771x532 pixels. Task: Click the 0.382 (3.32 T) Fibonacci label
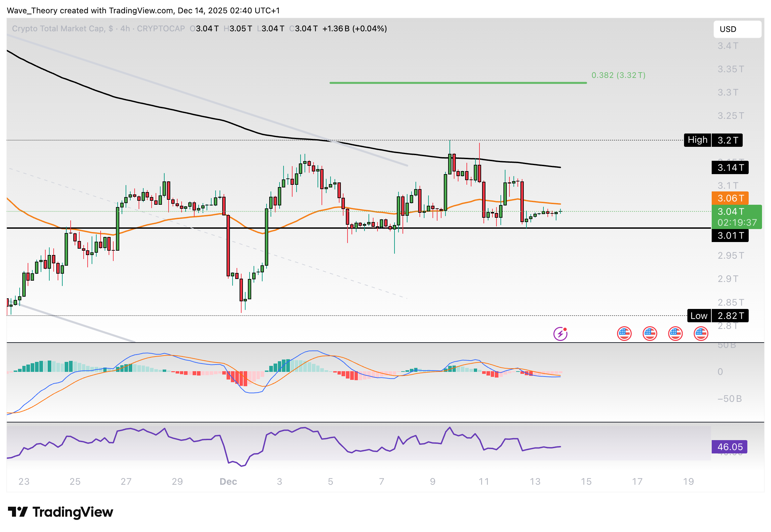click(x=618, y=75)
